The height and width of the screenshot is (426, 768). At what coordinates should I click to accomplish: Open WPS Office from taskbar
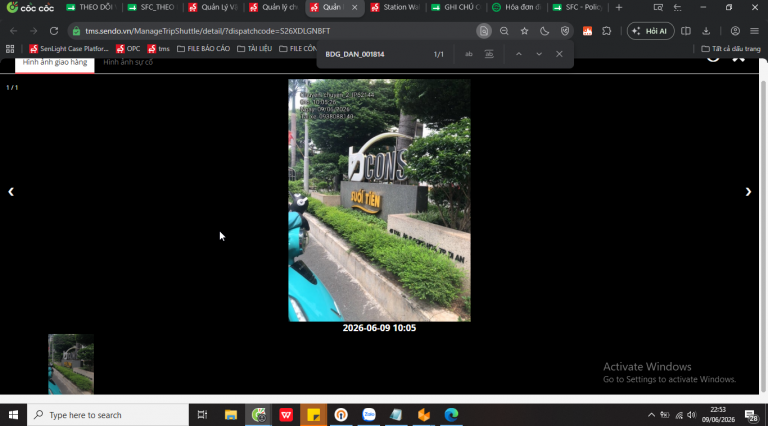click(x=286, y=415)
